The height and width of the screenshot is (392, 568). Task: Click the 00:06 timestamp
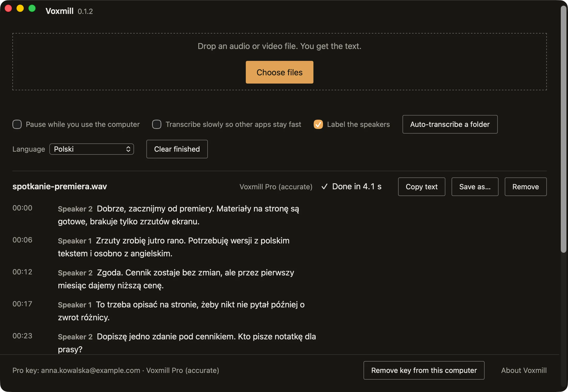[22, 240]
